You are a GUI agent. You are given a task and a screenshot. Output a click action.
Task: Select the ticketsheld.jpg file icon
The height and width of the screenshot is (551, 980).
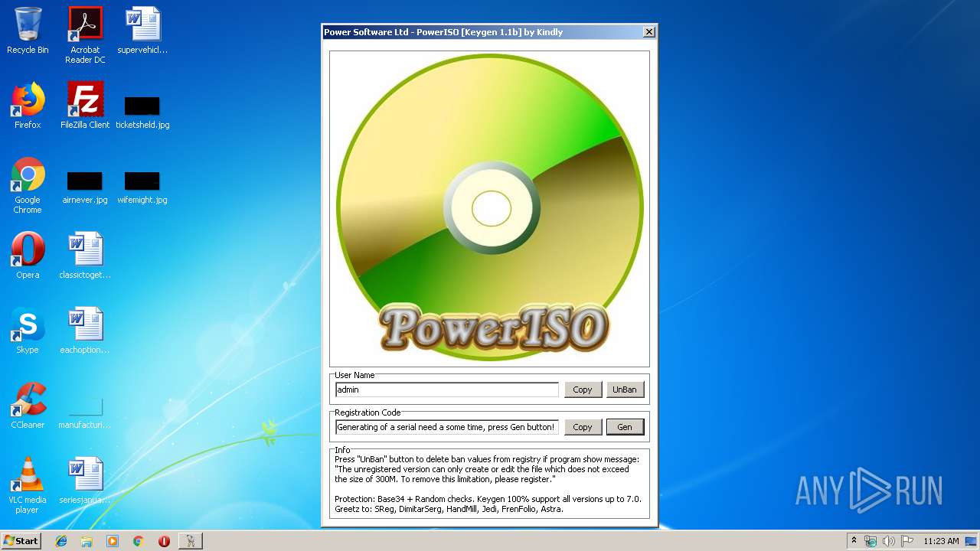point(142,112)
